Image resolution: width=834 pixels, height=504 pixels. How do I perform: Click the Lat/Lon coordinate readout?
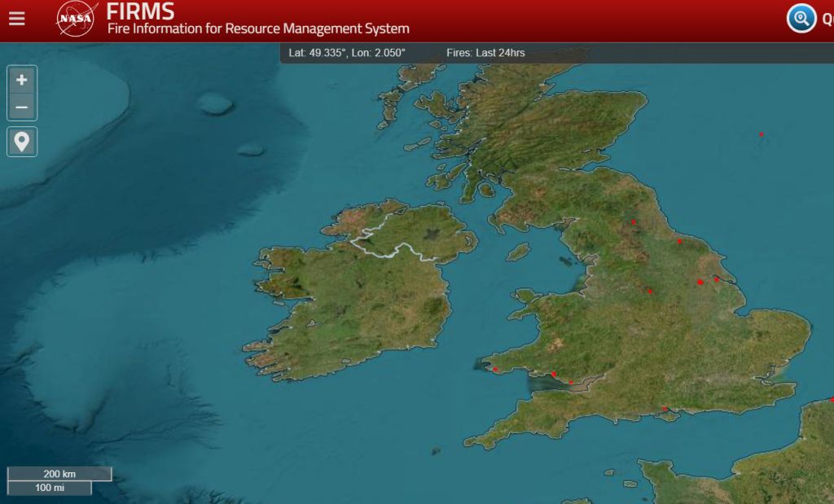[x=347, y=53]
